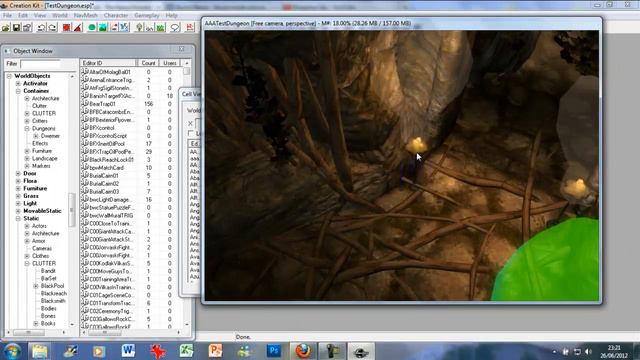Click the Redo arrow toolbar icon
The image size is (640, 360).
click(x=52, y=27)
